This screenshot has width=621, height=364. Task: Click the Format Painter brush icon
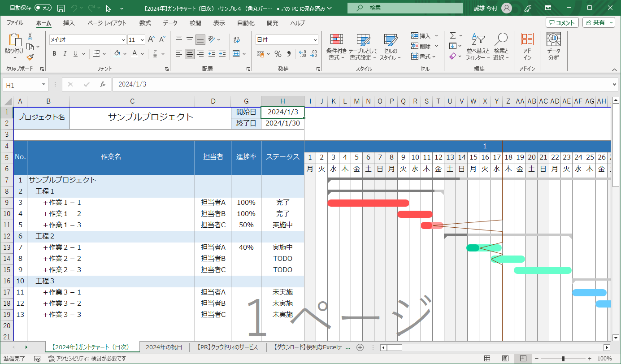tap(30, 57)
